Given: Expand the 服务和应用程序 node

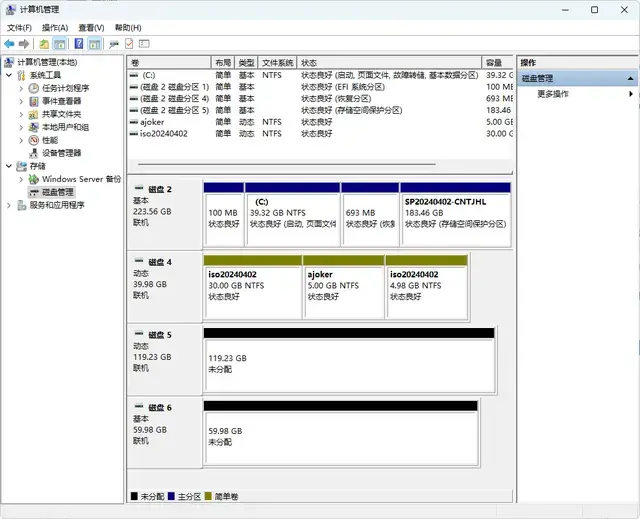Looking at the screenshot, I should [x=10, y=205].
